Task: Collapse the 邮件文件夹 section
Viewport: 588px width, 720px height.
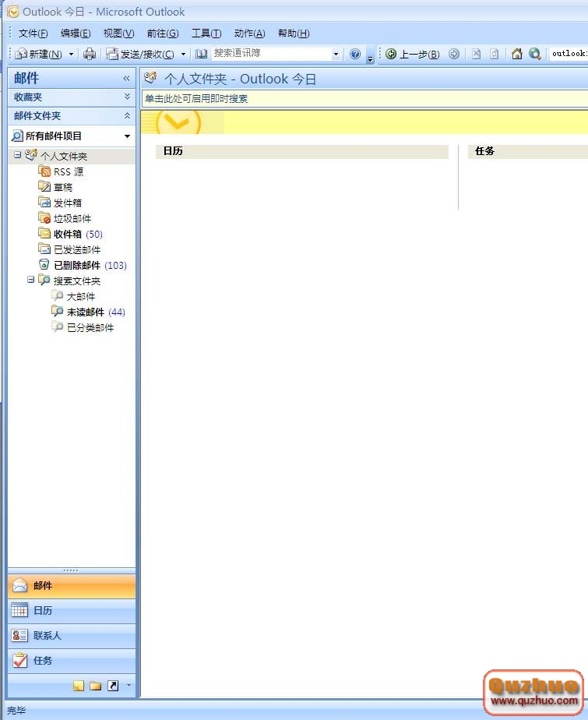Action: pos(127,115)
